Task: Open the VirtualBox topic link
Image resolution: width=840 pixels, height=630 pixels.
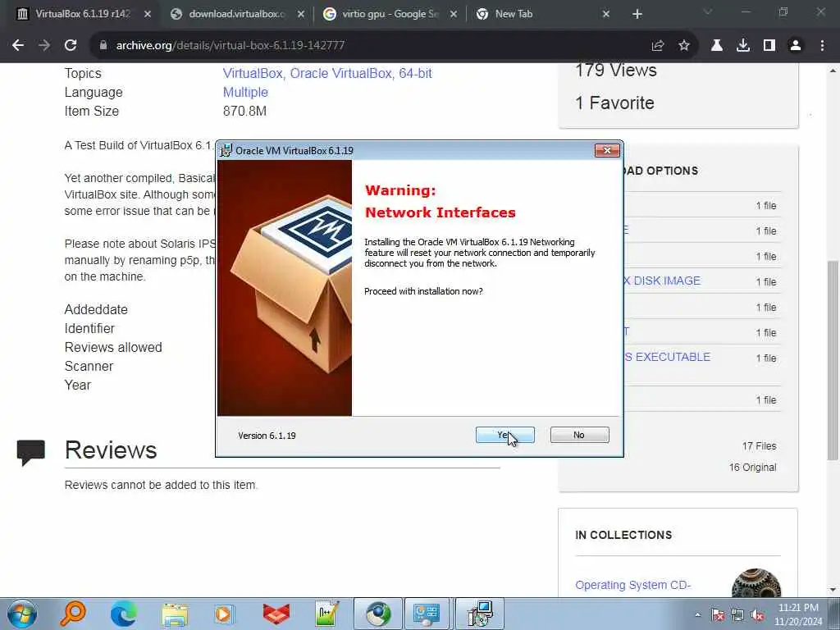Action: coord(253,73)
